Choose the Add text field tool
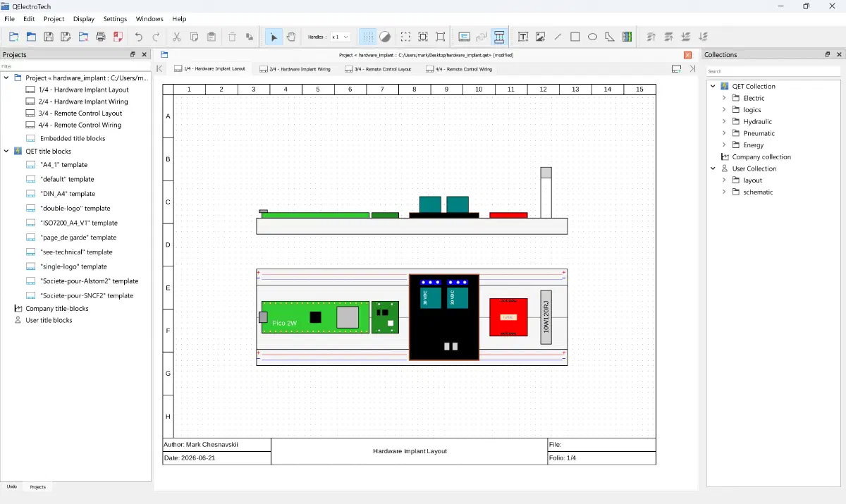 pos(523,37)
